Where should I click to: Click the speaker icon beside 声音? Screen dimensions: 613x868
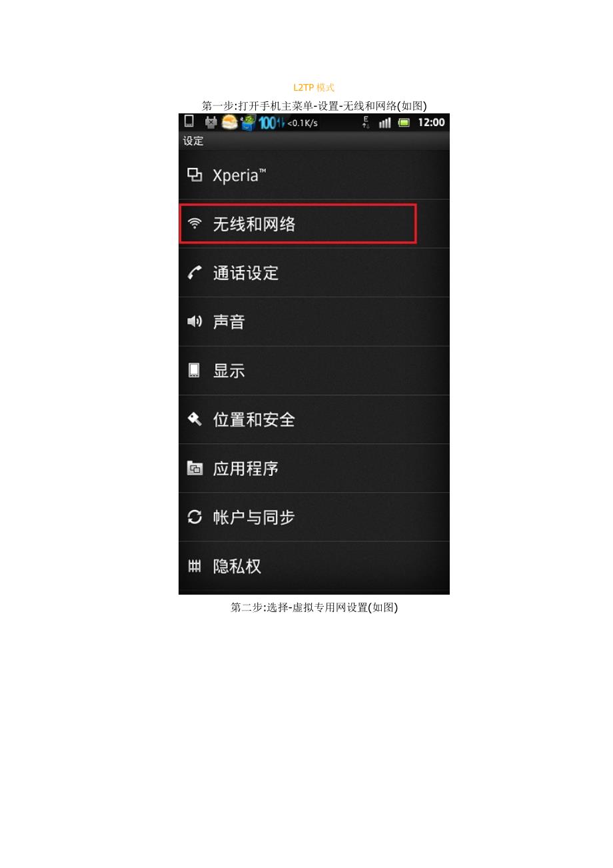click(195, 321)
